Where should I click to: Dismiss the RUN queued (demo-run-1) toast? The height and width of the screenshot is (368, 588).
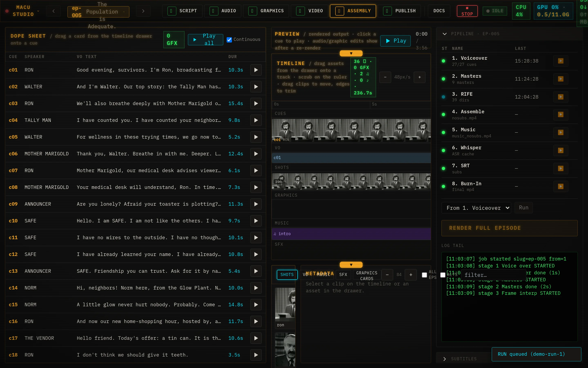536,354
